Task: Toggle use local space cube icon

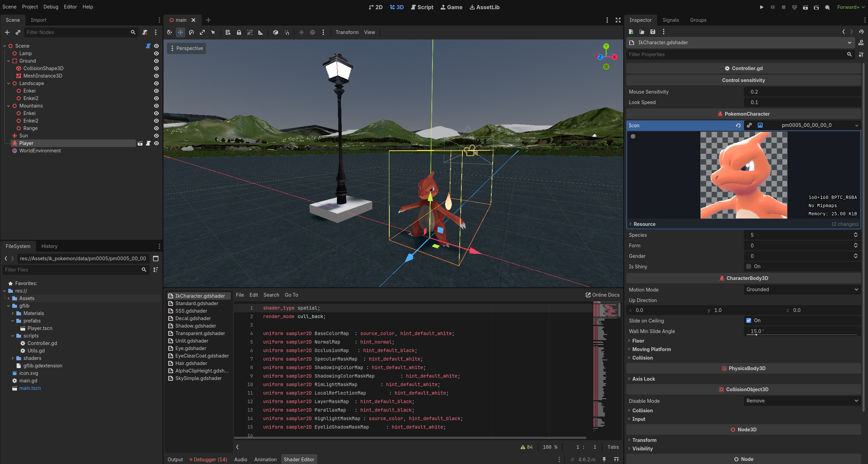Action: tap(276, 32)
